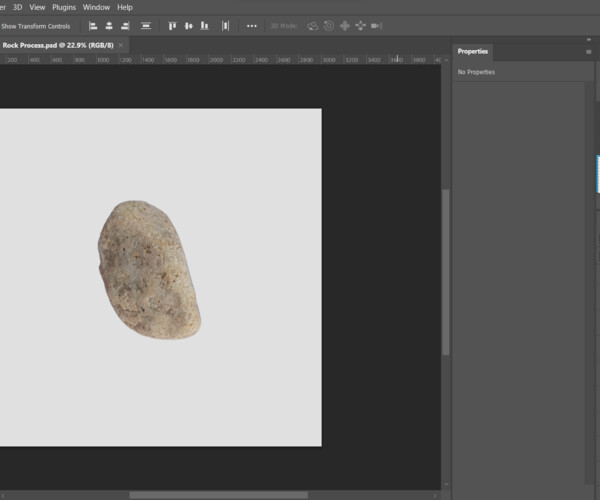This screenshot has width=600, height=500.
Task: Select the 3D slide camera icon
Action: 360,26
